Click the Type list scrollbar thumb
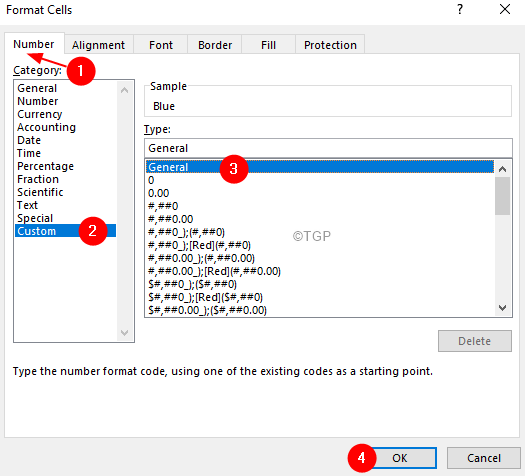The image size is (525, 476). coord(502,196)
